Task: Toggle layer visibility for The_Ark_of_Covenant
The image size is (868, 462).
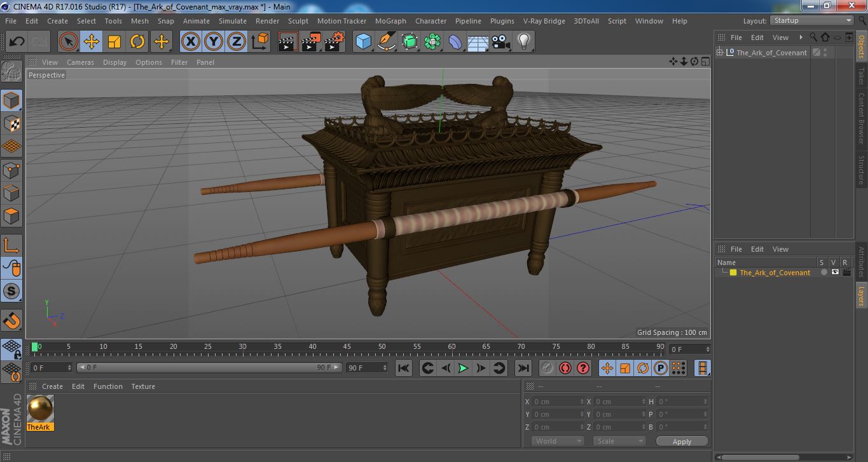Action: coord(835,272)
